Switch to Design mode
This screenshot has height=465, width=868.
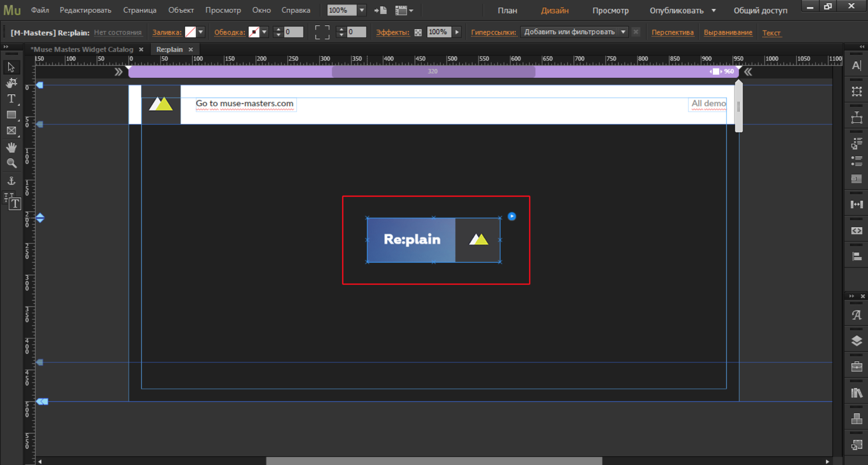pyautogui.click(x=555, y=10)
